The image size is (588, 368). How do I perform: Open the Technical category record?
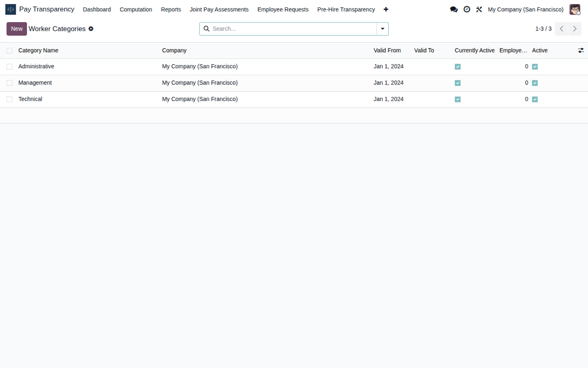click(30, 99)
